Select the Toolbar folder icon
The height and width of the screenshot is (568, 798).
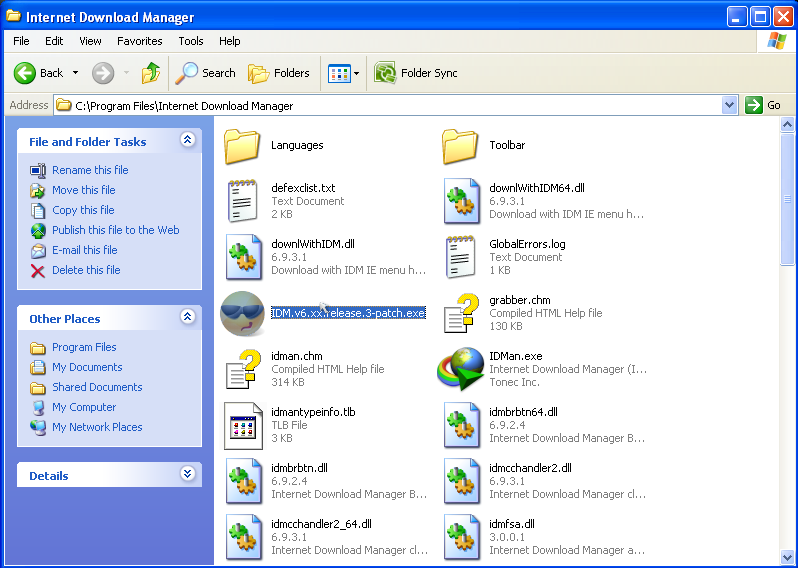[460, 147]
